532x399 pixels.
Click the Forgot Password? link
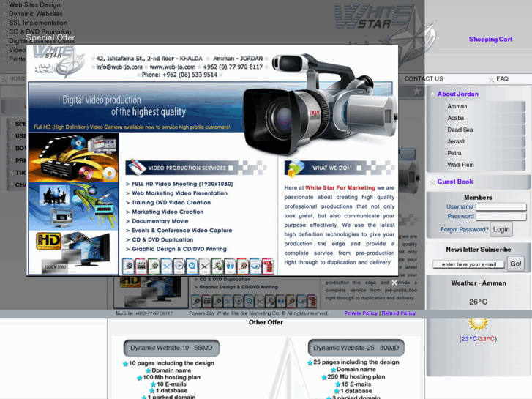pyautogui.click(x=465, y=230)
